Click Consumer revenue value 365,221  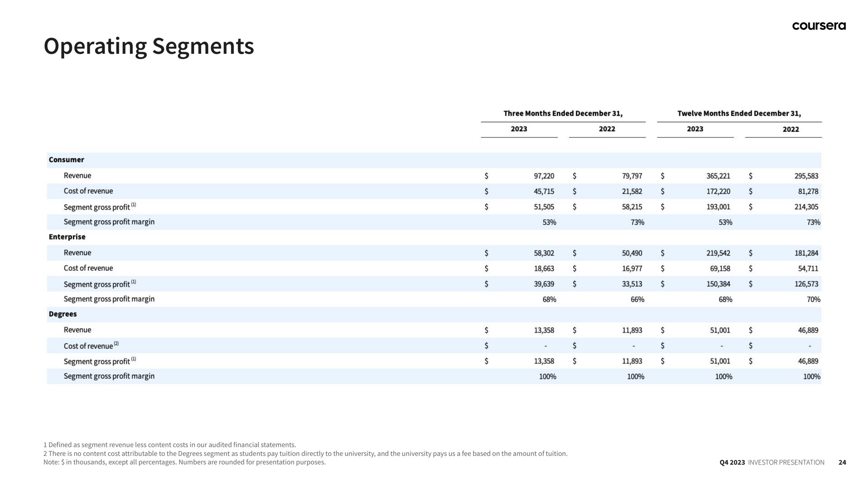[x=718, y=176]
